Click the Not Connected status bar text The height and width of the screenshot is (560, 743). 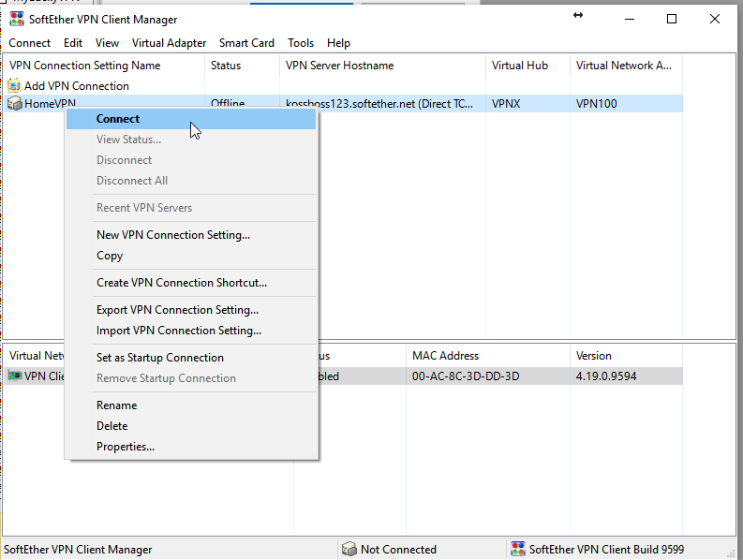pos(398,550)
